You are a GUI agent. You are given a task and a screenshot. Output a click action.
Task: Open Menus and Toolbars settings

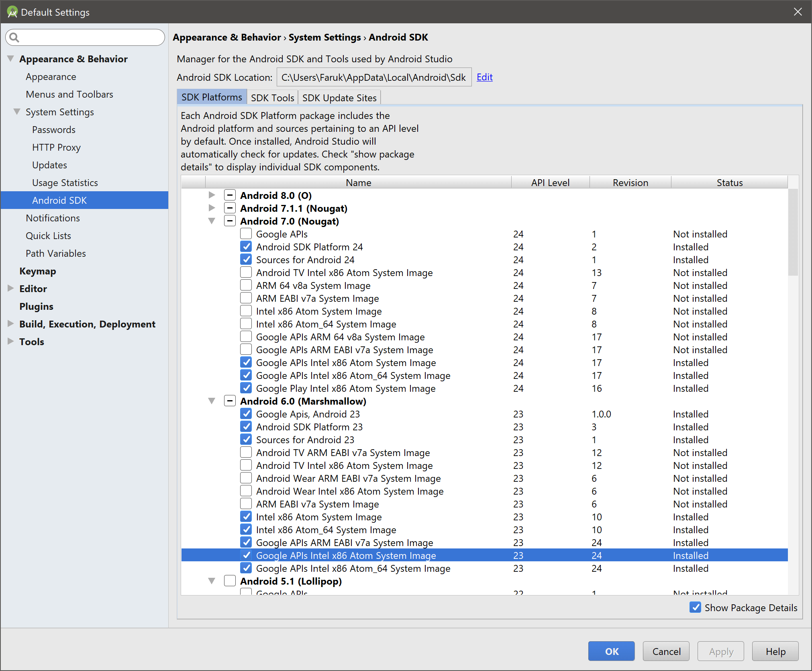(69, 94)
